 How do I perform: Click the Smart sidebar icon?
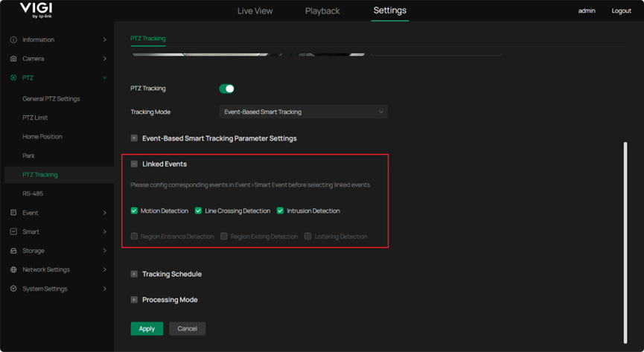(13, 231)
